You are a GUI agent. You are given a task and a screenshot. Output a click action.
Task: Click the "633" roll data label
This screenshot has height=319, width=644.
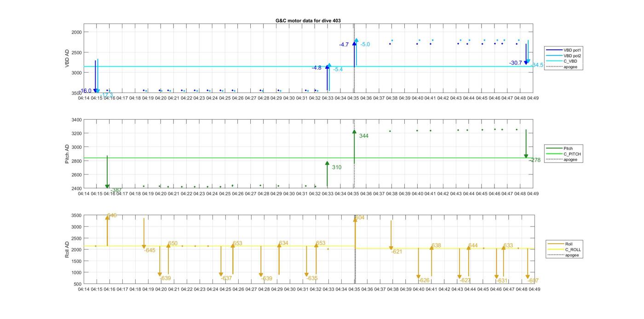tap(508, 246)
